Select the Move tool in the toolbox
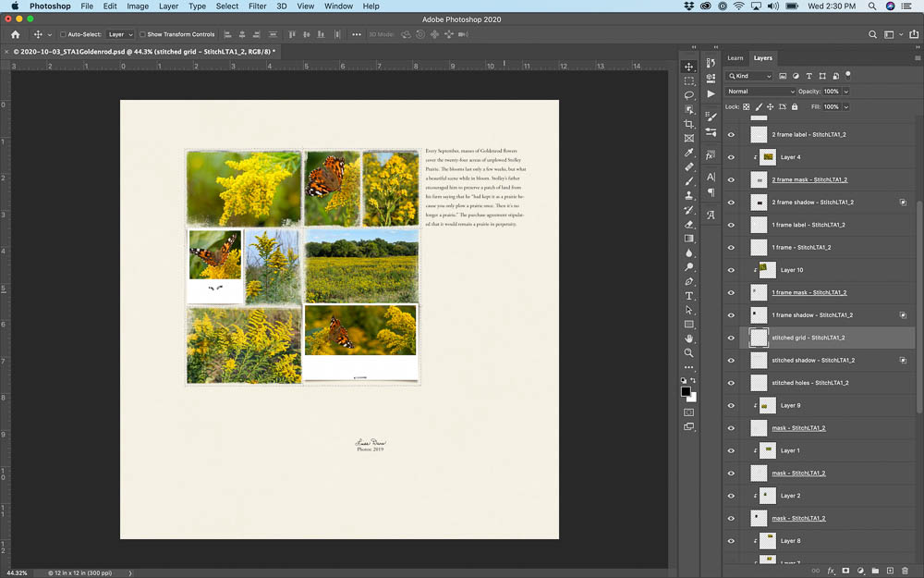Image resolution: width=924 pixels, height=578 pixels. tap(688, 67)
